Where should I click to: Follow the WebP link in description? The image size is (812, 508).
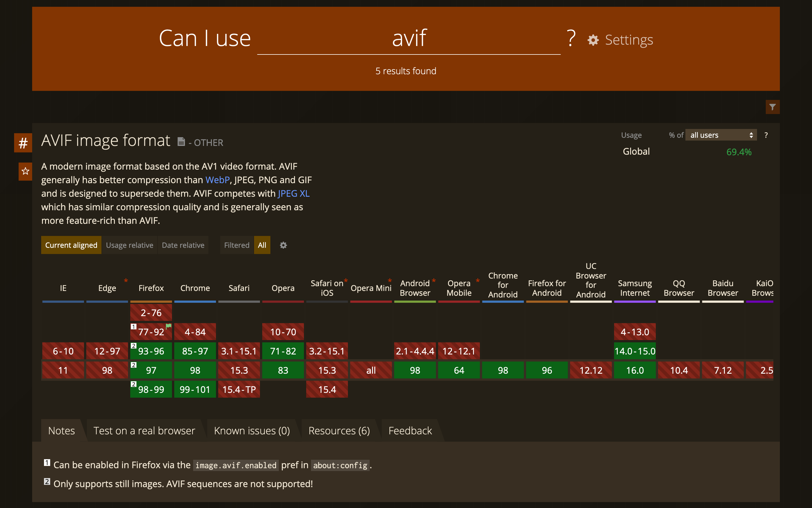[x=217, y=180]
